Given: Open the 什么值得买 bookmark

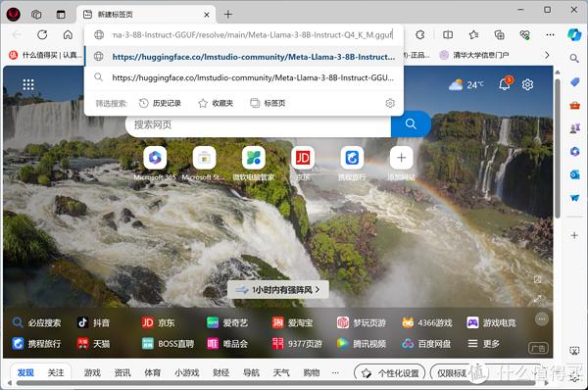Looking at the screenshot, I should click(46, 55).
